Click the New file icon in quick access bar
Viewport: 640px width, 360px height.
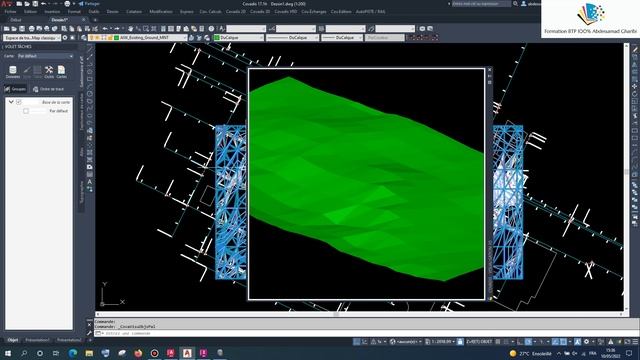click(19, 4)
